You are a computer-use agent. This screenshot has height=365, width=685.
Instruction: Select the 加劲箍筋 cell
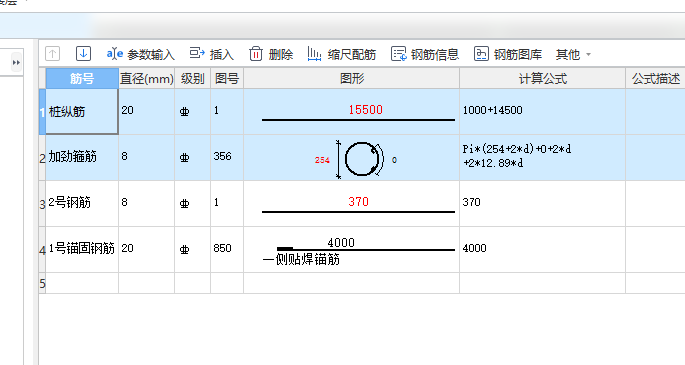[82, 157]
